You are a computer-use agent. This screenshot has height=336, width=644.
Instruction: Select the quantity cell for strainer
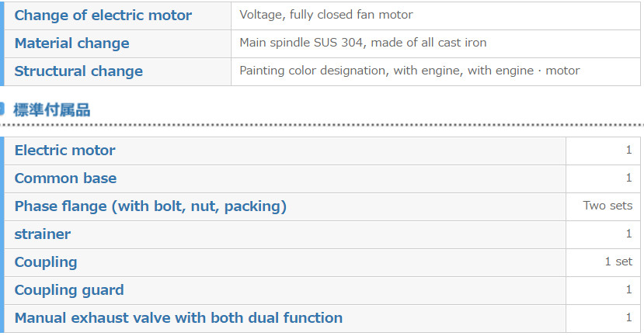(x=628, y=234)
